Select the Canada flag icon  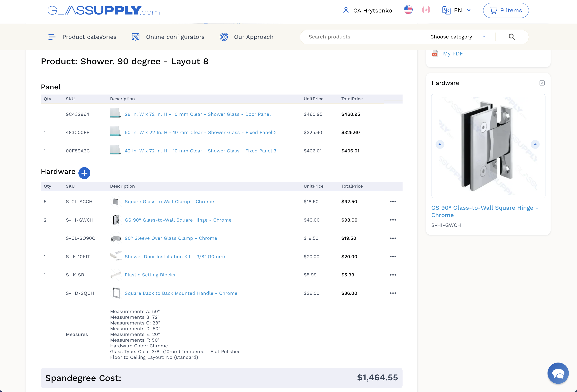(426, 10)
